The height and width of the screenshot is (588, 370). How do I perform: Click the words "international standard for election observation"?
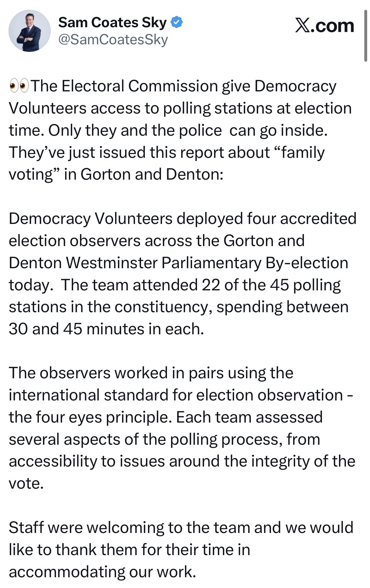pos(176,395)
